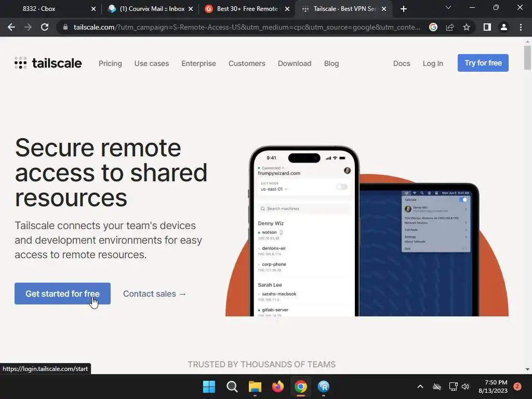This screenshot has height=399, width=532.
Task: Open the clock showing 7:50 PM
Action: (493, 387)
